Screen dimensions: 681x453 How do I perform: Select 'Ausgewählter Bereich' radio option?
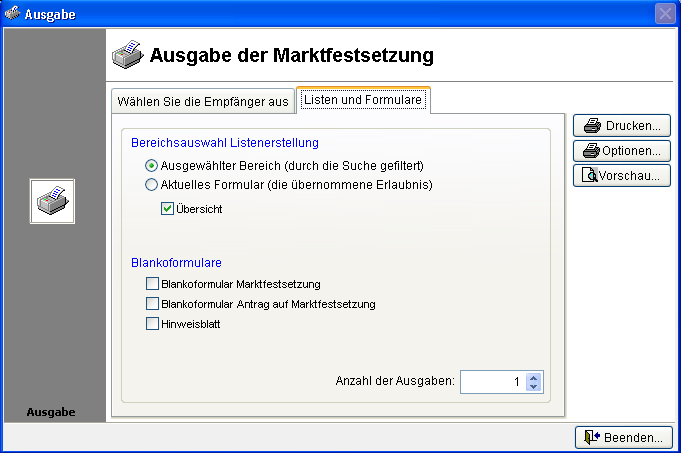click(x=152, y=165)
